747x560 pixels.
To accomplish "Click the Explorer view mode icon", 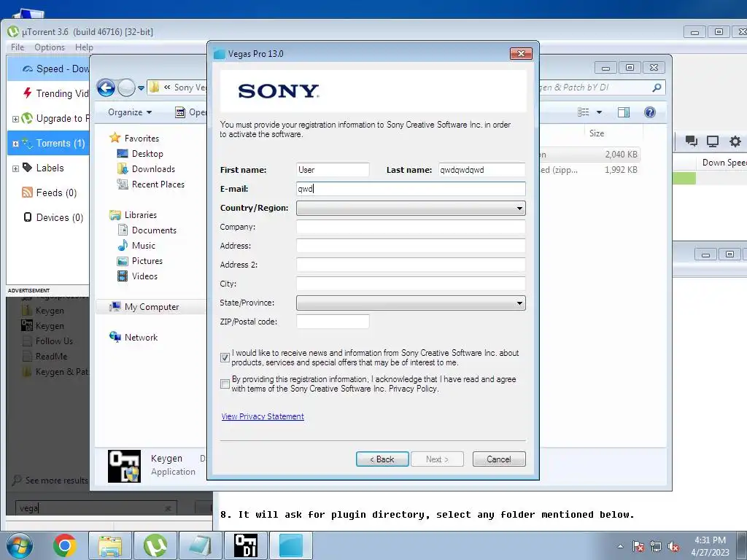I will click(x=583, y=112).
